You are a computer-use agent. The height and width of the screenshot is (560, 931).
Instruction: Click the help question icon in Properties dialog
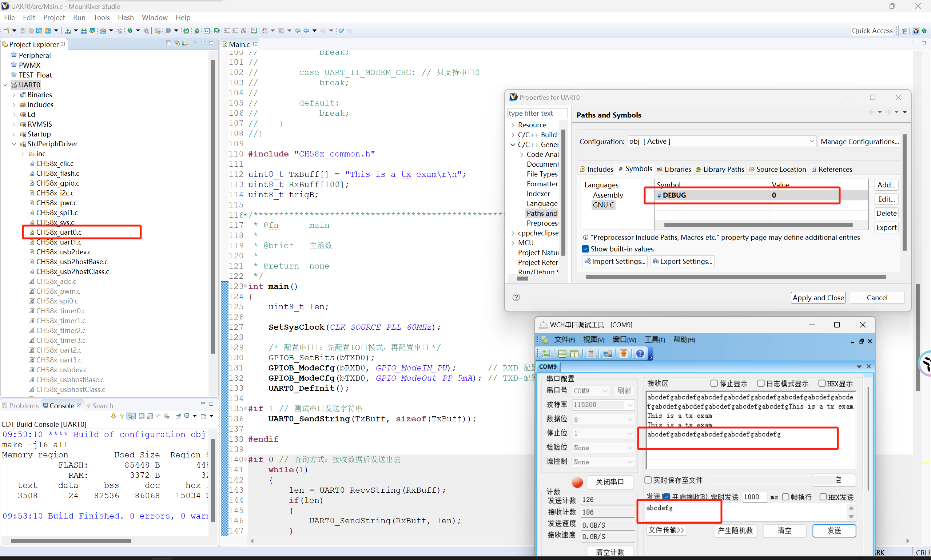pyautogui.click(x=516, y=297)
